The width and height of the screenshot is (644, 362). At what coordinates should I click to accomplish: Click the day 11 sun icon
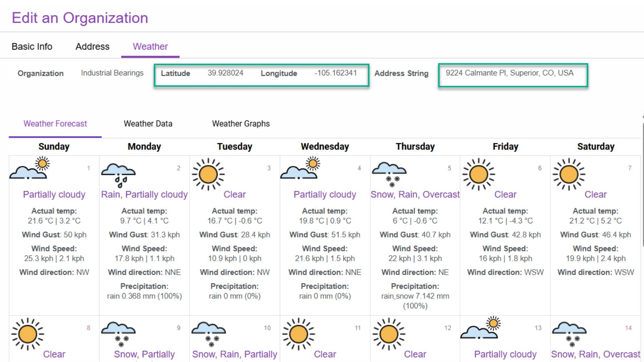(x=298, y=334)
